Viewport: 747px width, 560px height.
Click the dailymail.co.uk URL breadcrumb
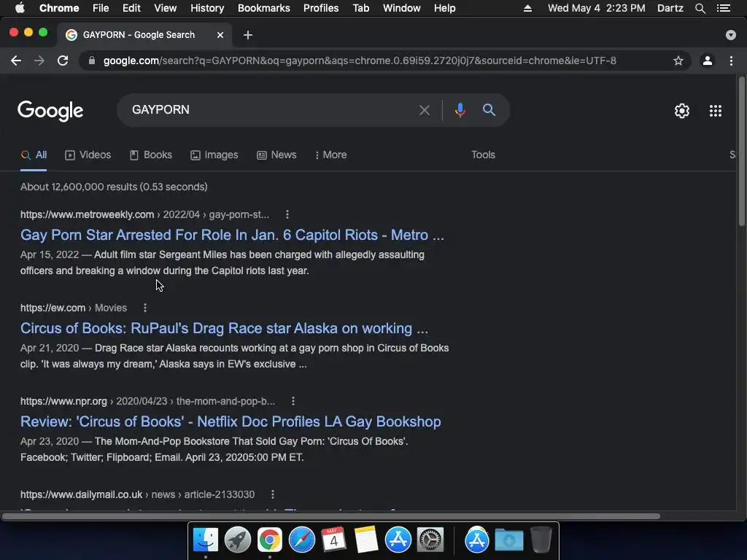137,494
